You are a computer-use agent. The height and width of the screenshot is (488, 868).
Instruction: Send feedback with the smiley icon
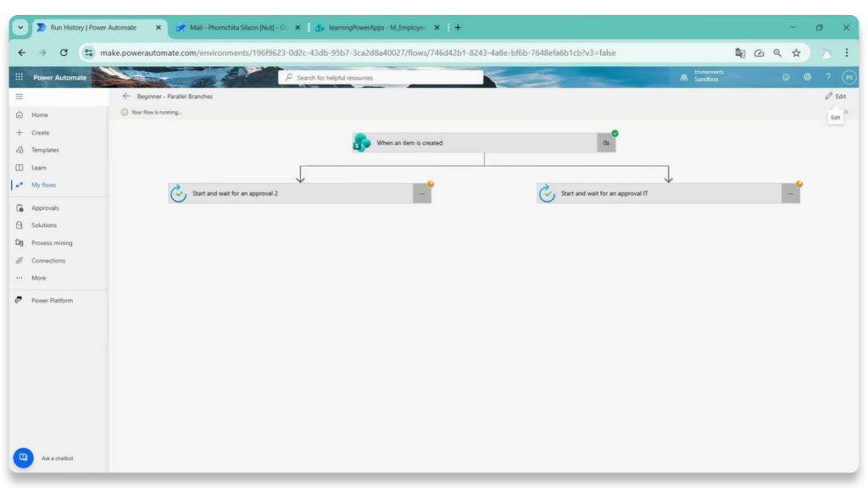786,77
